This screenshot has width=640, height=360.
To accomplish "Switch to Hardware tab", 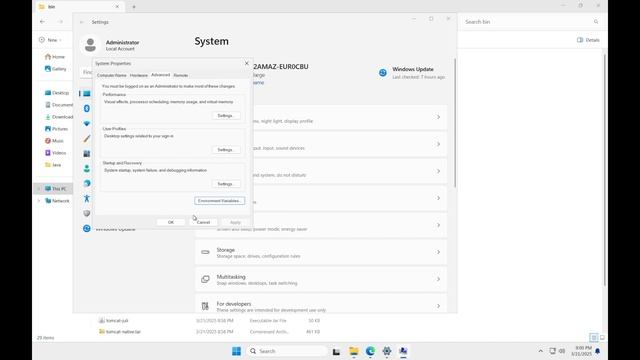I will [139, 75].
